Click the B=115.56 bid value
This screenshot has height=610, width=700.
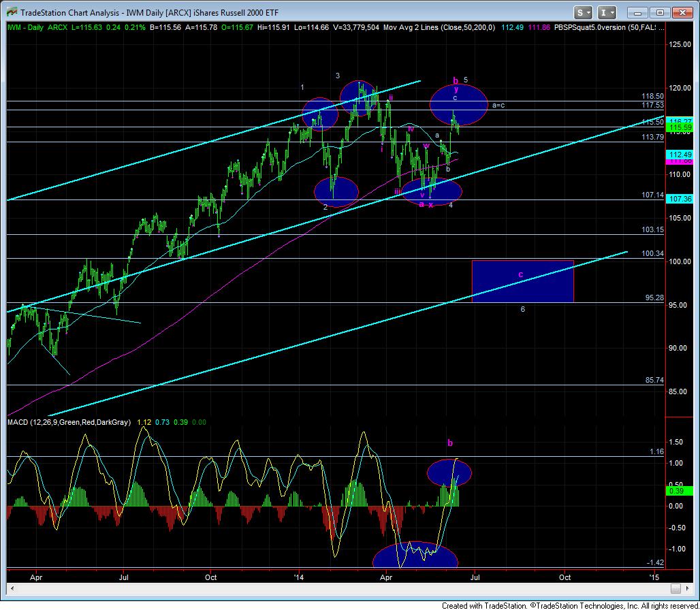[165, 28]
